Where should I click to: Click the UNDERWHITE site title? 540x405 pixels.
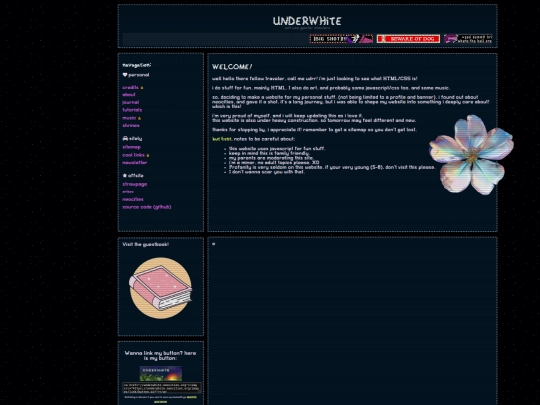pos(307,21)
